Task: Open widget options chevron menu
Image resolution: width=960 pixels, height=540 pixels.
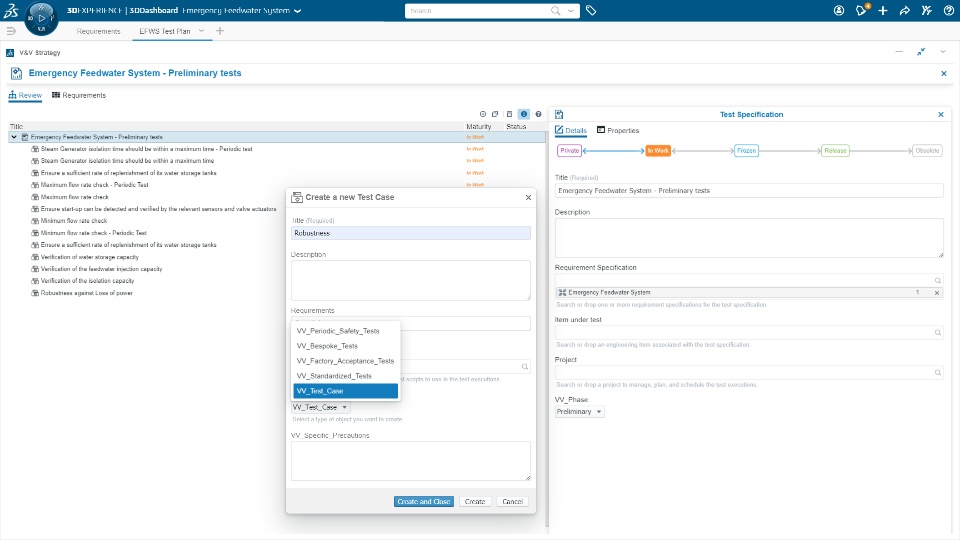Action: (x=943, y=52)
